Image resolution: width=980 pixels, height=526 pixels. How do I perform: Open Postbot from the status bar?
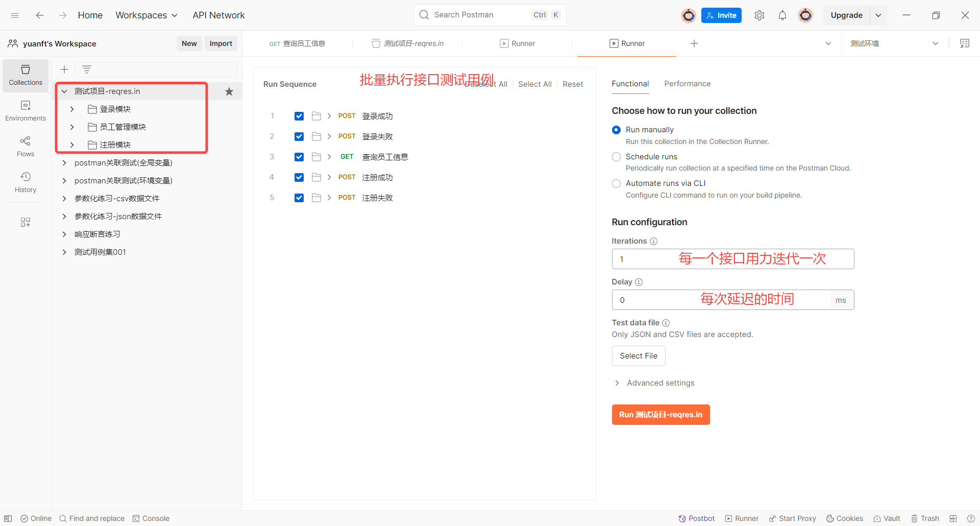tap(696, 518)
